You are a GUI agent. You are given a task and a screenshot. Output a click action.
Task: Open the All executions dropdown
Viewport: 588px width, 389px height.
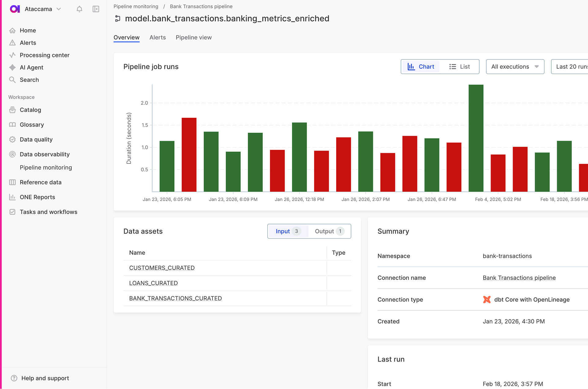coord(515,67)
